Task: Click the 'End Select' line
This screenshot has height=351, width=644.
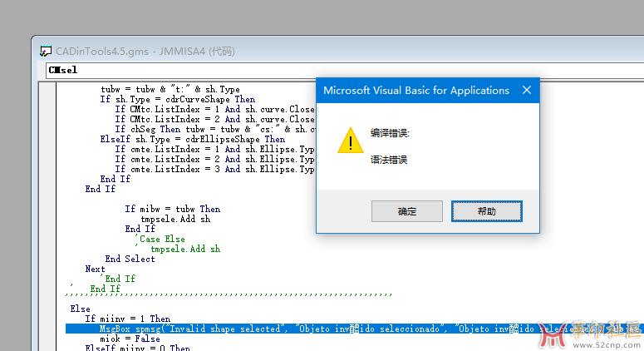Action: (x=130, y=259)
